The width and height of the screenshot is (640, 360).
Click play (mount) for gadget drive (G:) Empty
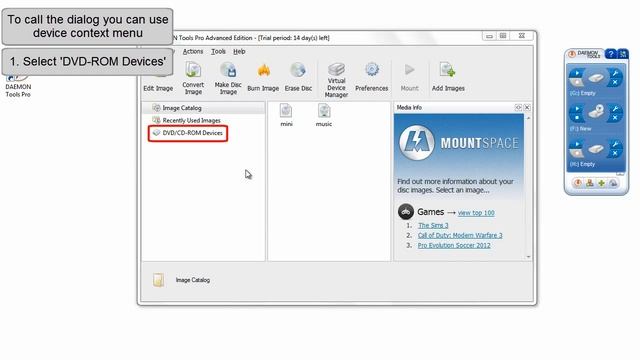pyautogui.click(x=577, y=73)
